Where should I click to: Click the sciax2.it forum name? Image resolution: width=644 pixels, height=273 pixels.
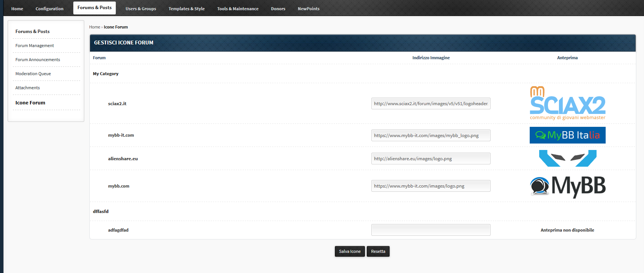pyautogui.click(x=117, y=104)
